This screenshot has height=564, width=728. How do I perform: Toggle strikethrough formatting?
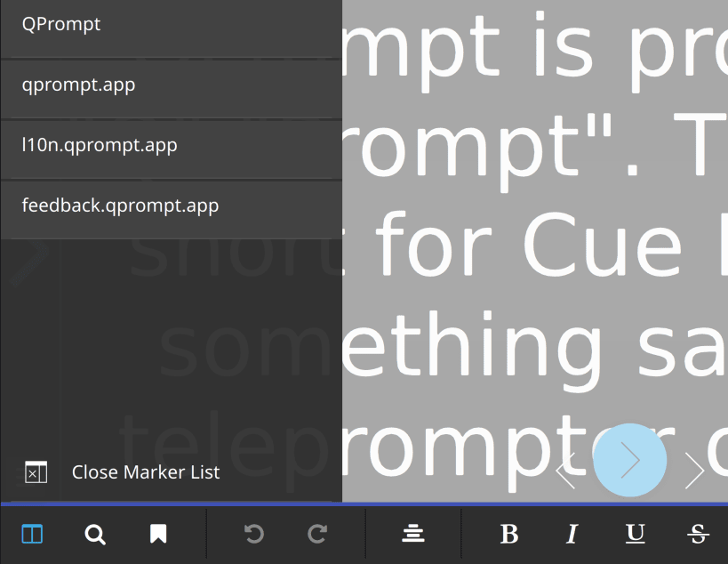click(x=699, y=534)
